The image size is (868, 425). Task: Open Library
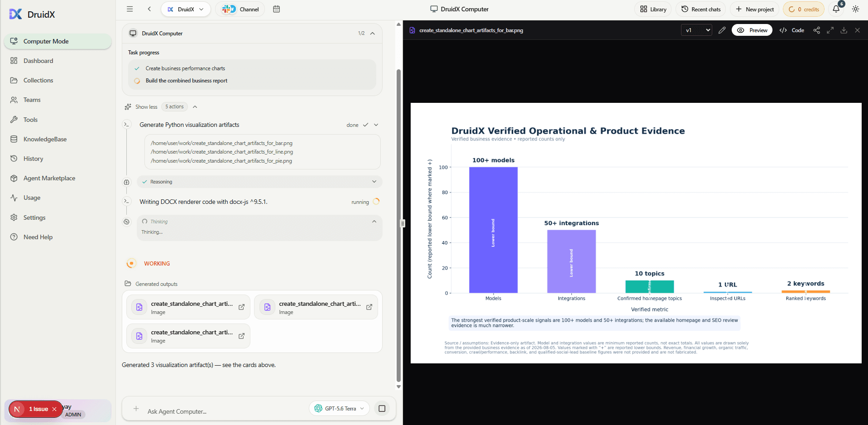pos(653,9)
